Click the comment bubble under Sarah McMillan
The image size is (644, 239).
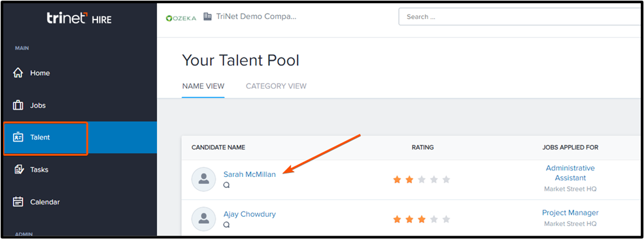(226, 185)
